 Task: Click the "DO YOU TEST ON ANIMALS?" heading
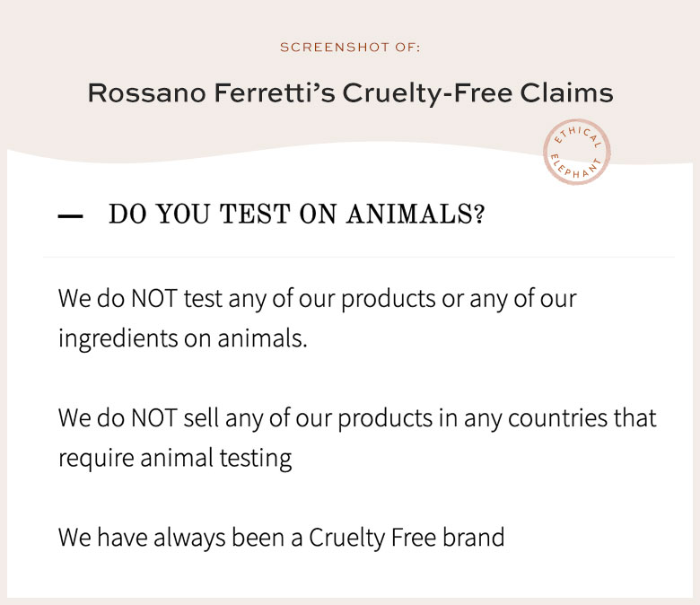click(x=296, y=214)
